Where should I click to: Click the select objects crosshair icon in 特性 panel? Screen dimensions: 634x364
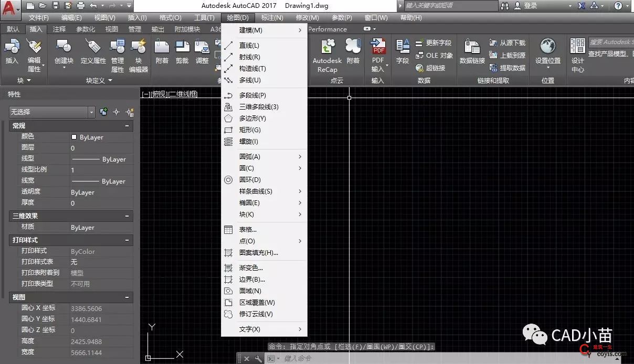[117, 112]
